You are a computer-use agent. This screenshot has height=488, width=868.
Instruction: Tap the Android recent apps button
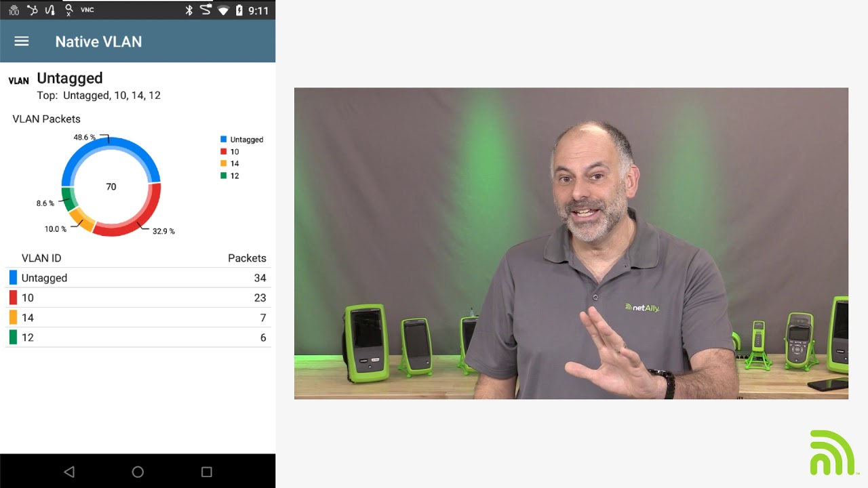coord(207,472)
